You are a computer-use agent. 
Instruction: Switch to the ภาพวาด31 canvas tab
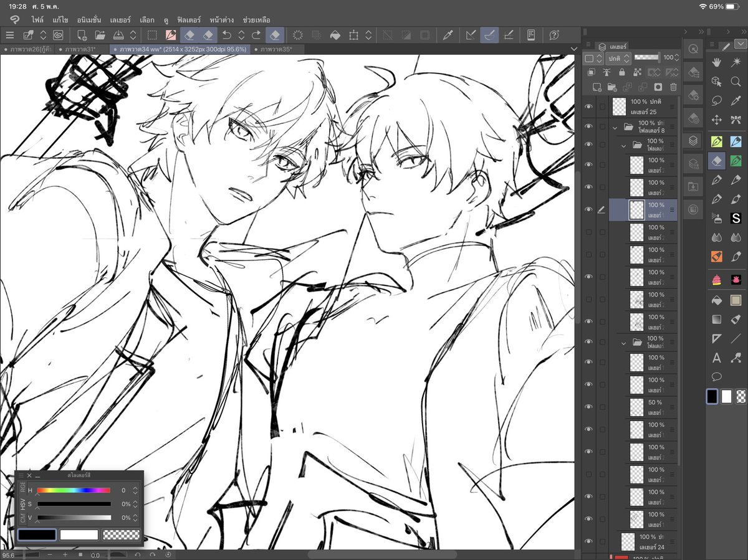click(82, 49)
